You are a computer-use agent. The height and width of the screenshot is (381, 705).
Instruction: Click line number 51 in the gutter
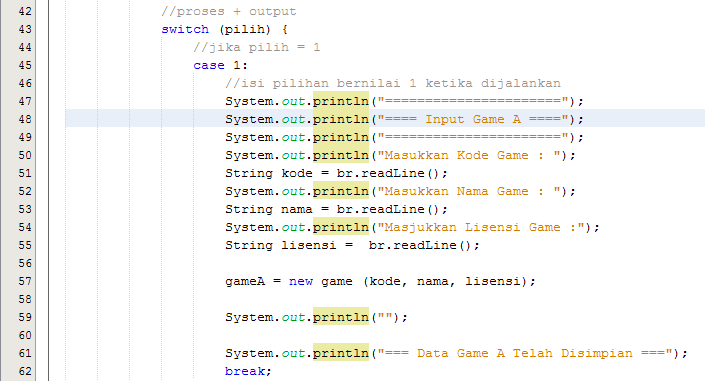point(25,173)
